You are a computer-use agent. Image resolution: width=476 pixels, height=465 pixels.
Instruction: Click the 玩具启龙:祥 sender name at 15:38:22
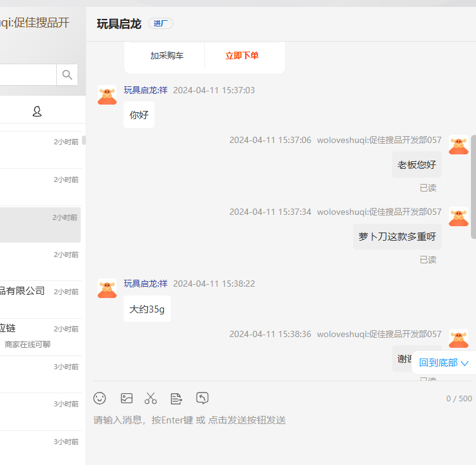click(x=146, y=284)
